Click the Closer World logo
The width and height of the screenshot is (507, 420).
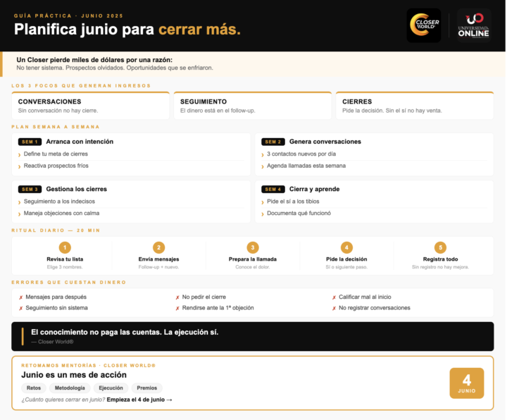pyautogui.click(x=424, y=25)
